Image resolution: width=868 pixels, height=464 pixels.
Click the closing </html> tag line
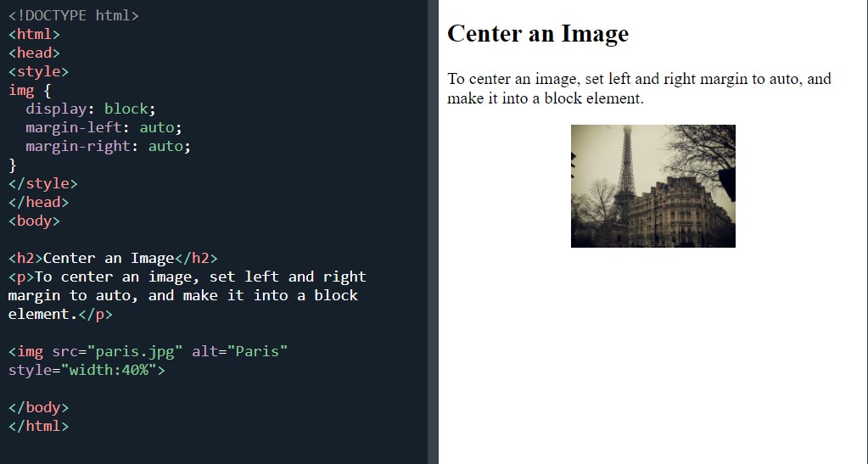point(39,427)
